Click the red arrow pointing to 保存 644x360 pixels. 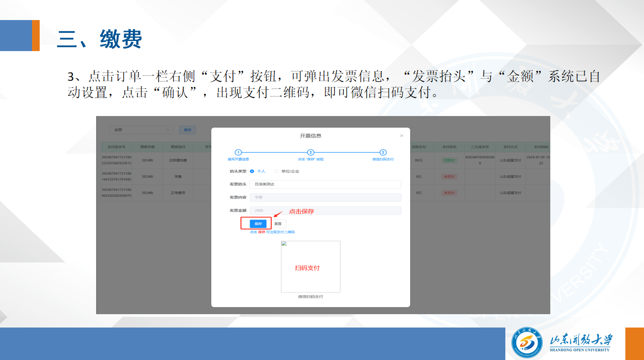[279, 214]
